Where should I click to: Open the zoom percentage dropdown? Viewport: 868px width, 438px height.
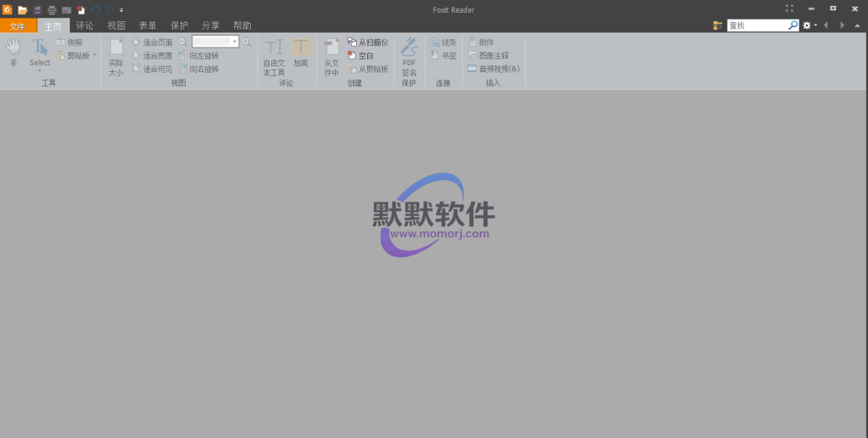[x=235, y=42]
